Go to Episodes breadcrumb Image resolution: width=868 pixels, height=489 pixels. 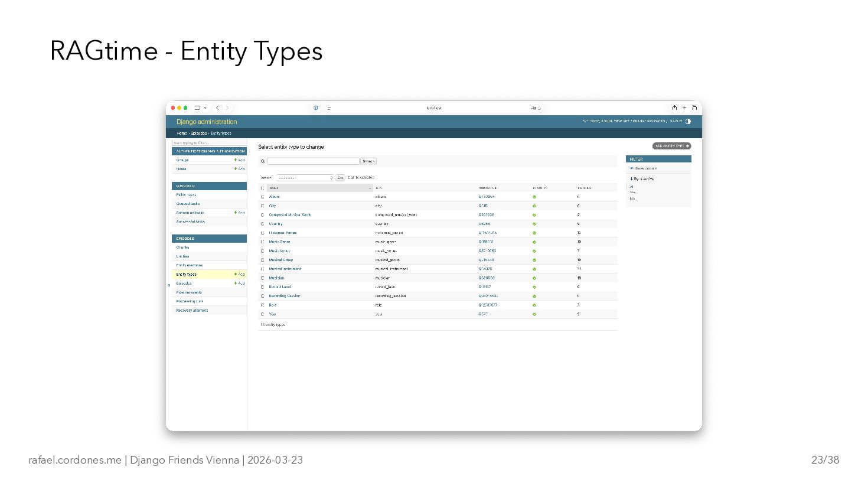point(199,133)
